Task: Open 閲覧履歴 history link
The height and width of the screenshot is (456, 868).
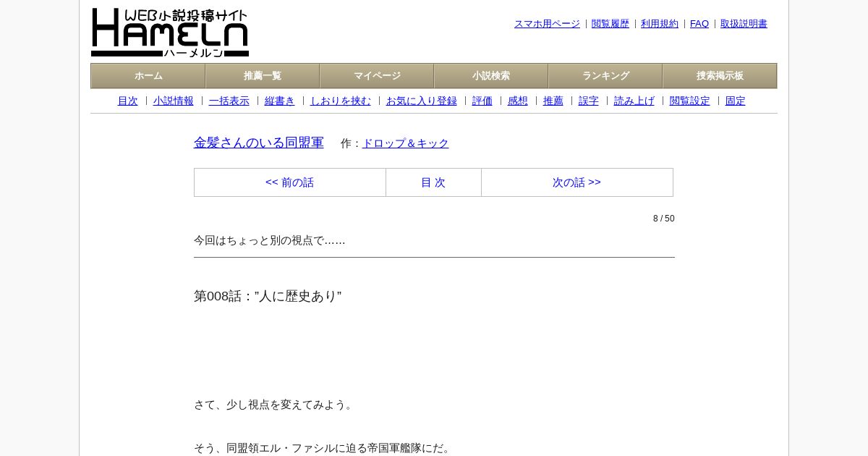Action: coord(610,24)
